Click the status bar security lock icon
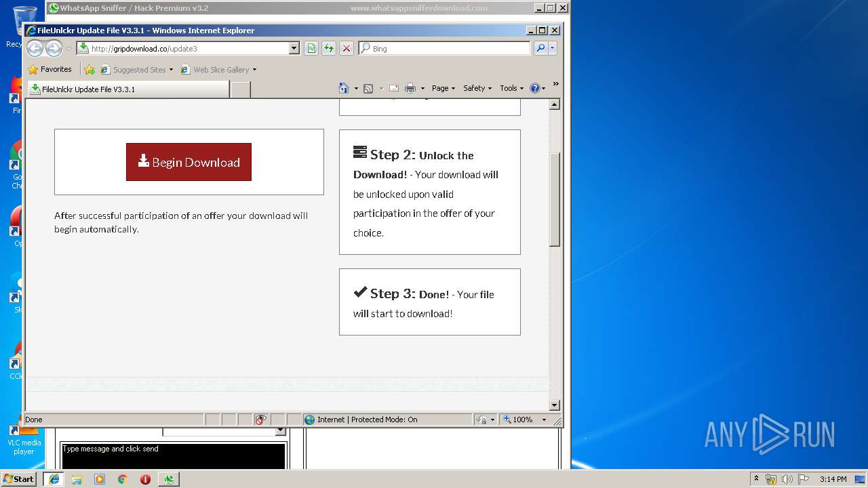868x488 pixels. pos(481,420)
